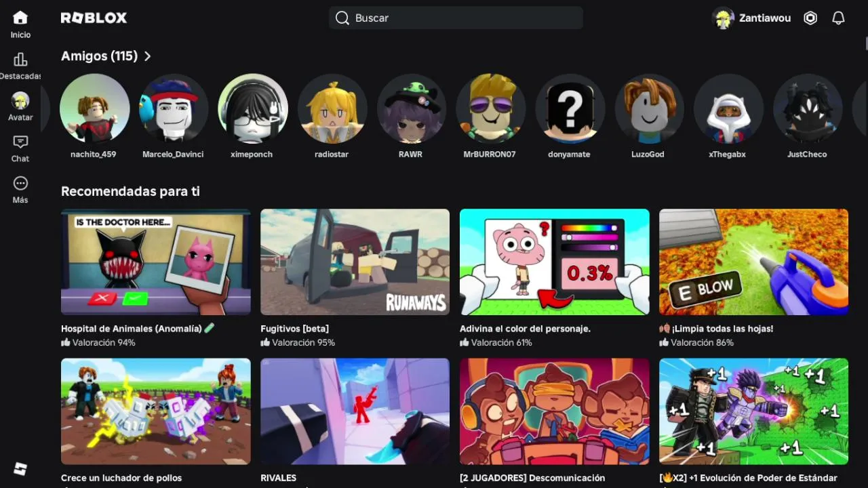Click the JustCheco name label
The width and height of the screenshot is (868, 488).
[807, 155]
